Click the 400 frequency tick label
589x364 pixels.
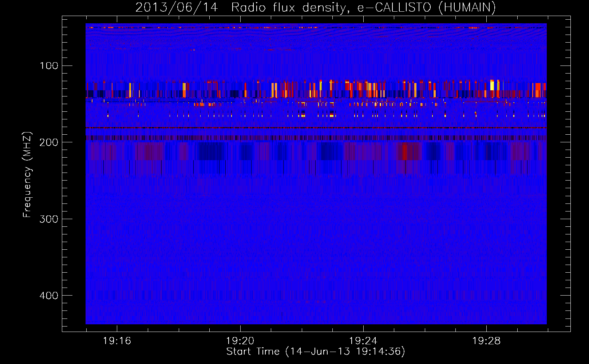49,296
